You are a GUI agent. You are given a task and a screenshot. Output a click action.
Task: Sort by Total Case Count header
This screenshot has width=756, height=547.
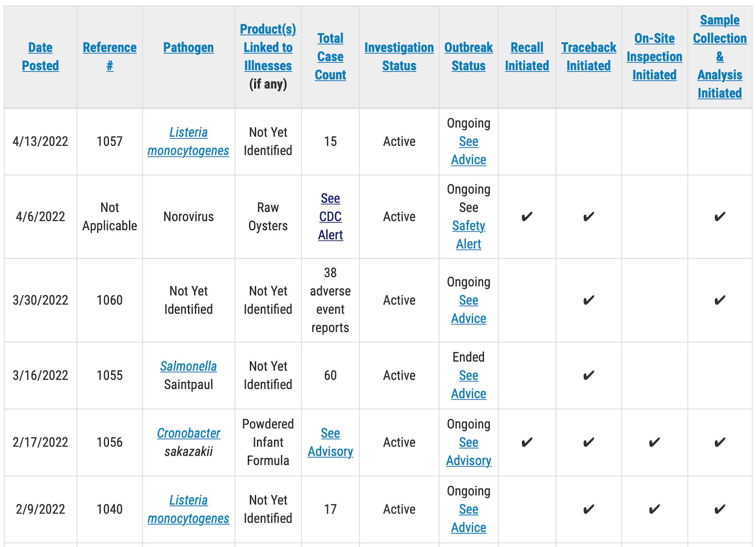pos(330,56)
